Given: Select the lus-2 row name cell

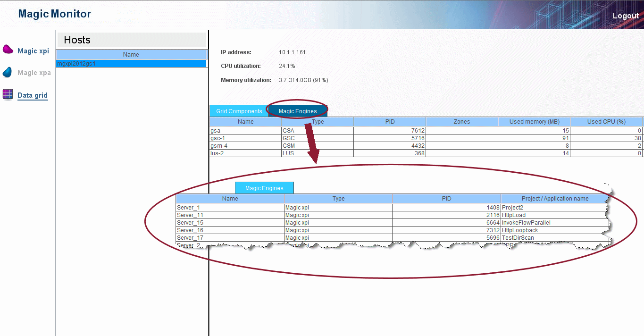Looking at the screenshot, I should (245, 153).
